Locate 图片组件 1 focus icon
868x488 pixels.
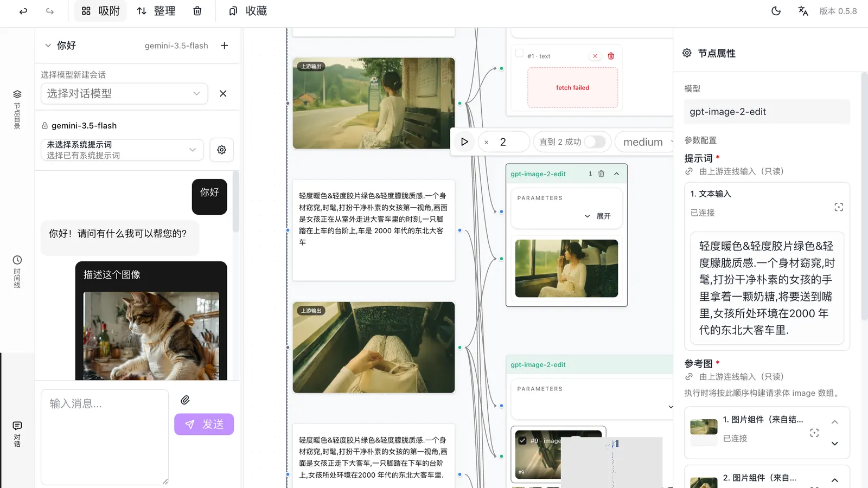tap(814, 433)
